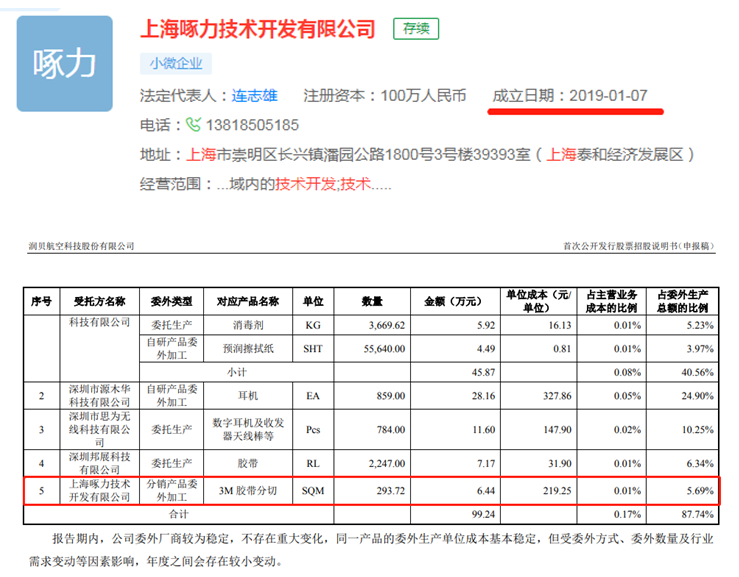Click cell 深圳市源木华科技有限公司

tap(99, 396)
